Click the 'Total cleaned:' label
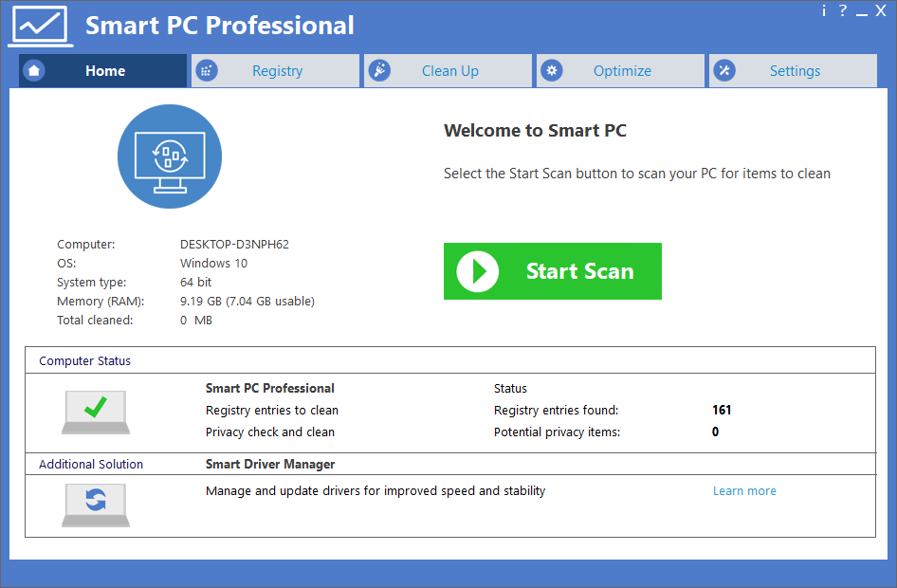 (95, 321)
